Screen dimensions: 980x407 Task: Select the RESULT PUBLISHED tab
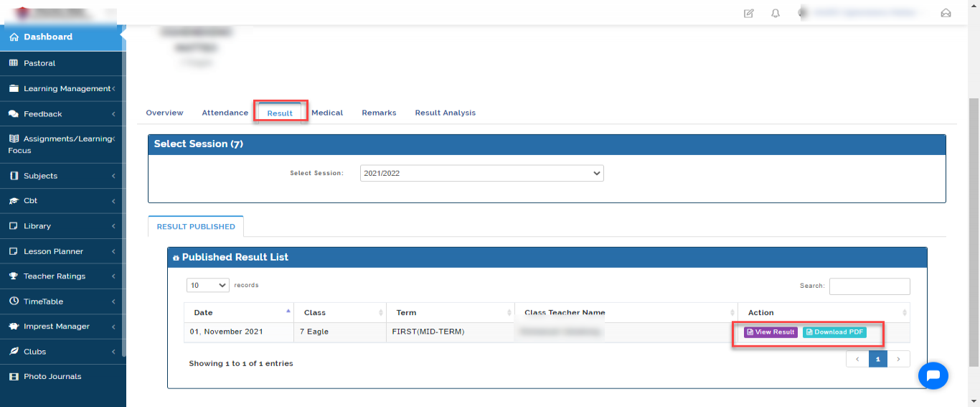(x=196, y=226)
